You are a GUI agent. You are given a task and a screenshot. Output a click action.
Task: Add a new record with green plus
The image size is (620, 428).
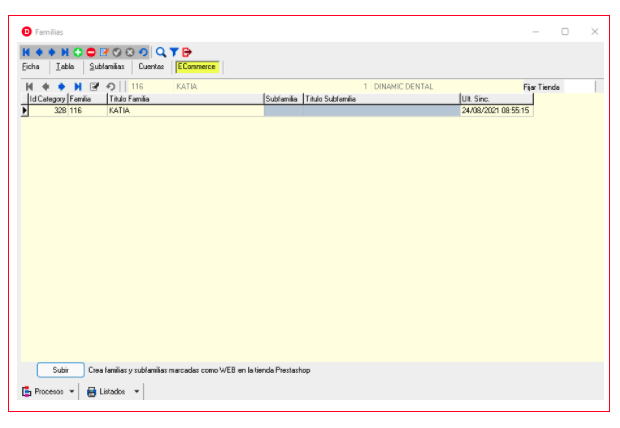[x=78, y=52]
